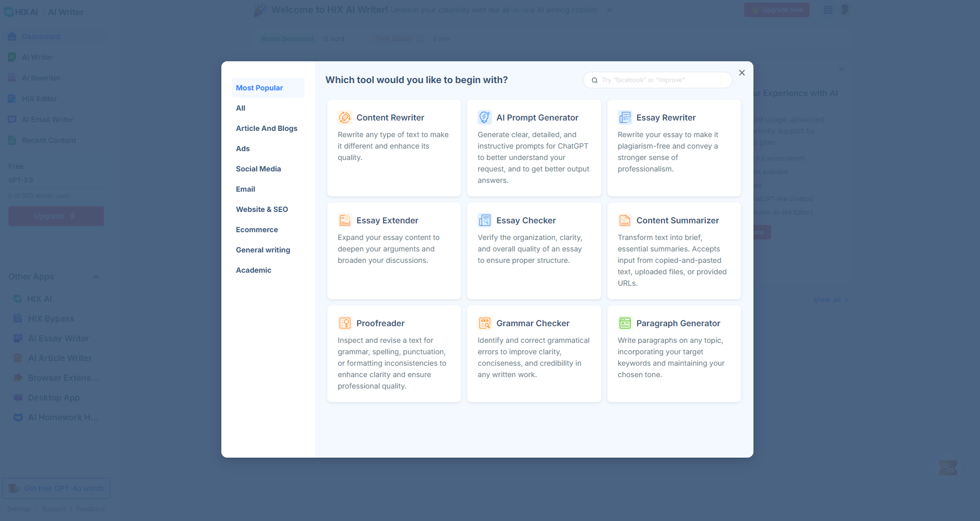Click the AI Prompt Generator icon
This screenshot has height=521, width=980.
click(x=484, y=117)
